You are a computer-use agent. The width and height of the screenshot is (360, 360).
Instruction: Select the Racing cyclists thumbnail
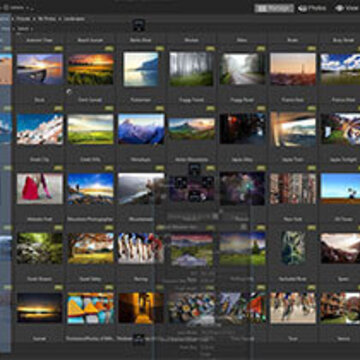pyautogui.click(x=141, y=248)
